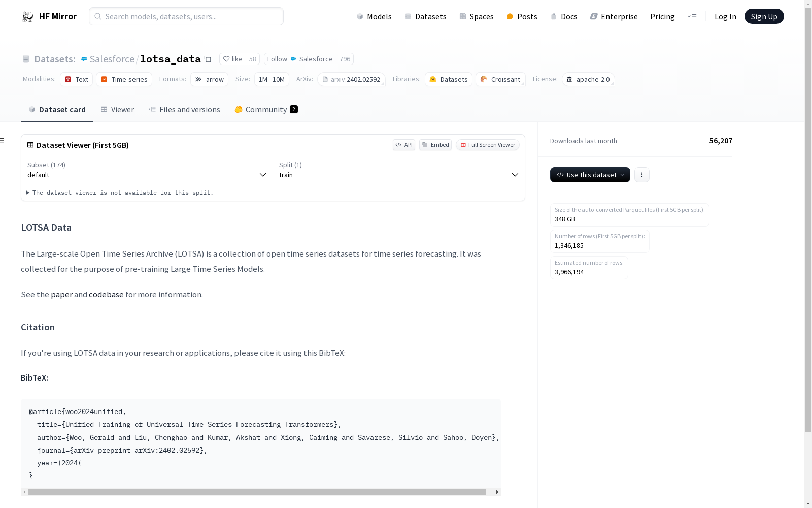Expand the Subset default dropdown

coord(147,170)
